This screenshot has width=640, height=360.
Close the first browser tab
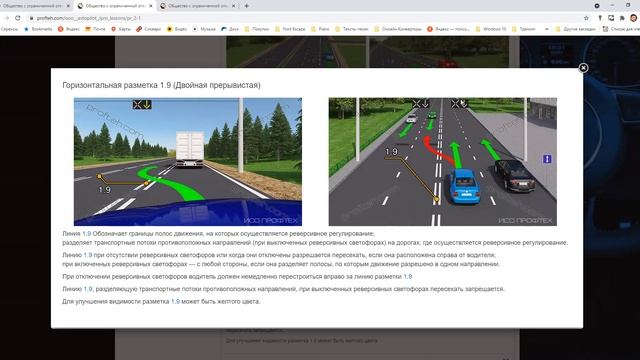coord(68,6)
